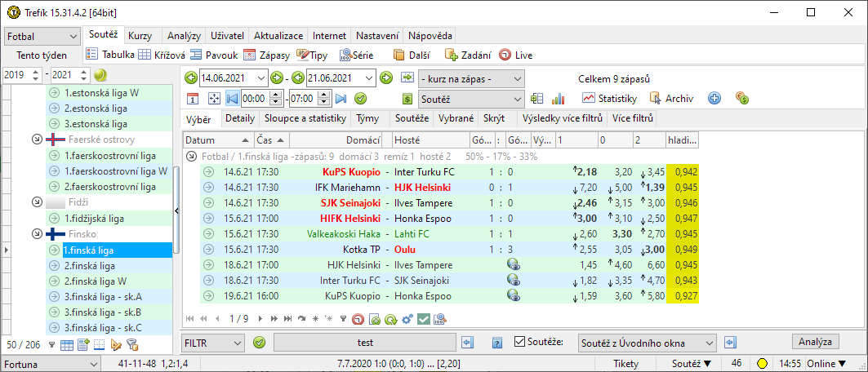Viewport: 868px width, 372px height.
Task: Click the green dollar odds icon
Action: tap(407, 99)
